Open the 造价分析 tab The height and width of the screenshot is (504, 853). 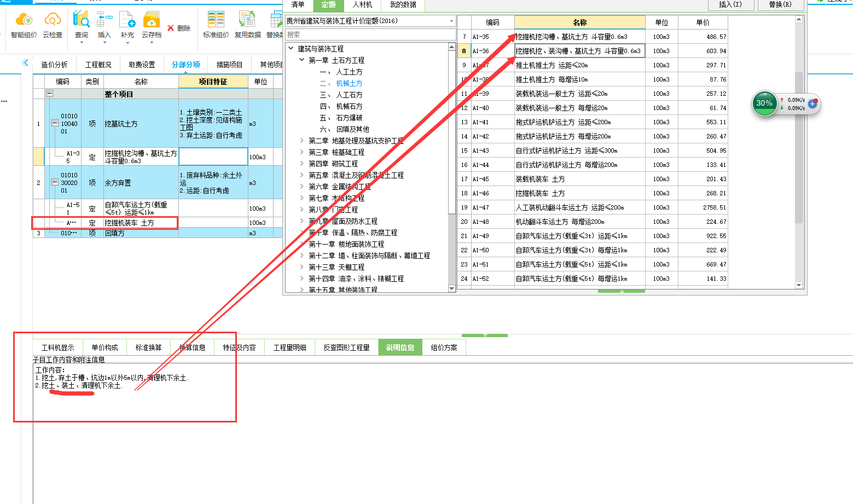[54, 65]
